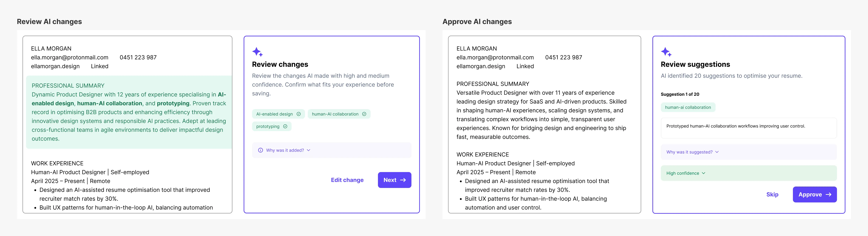Toggle the check circle on AI-enabled design chip
The image size is (868, 236).
pos(299,114)
